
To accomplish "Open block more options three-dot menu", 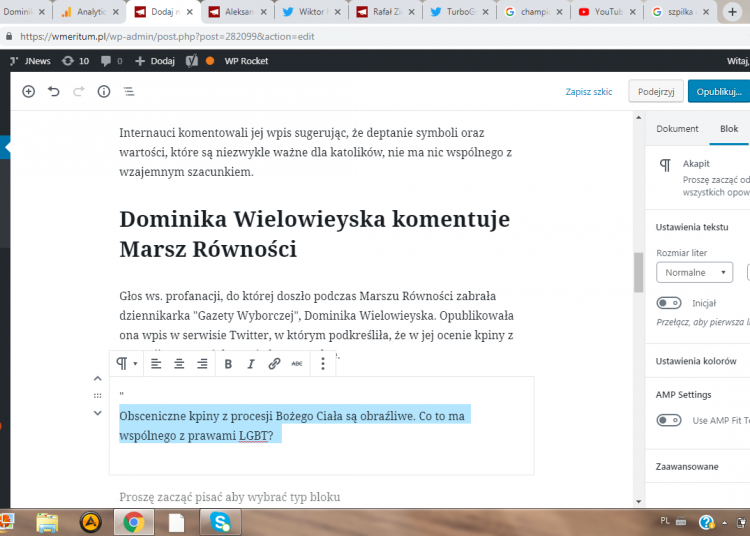I will (x=323, y=364).
